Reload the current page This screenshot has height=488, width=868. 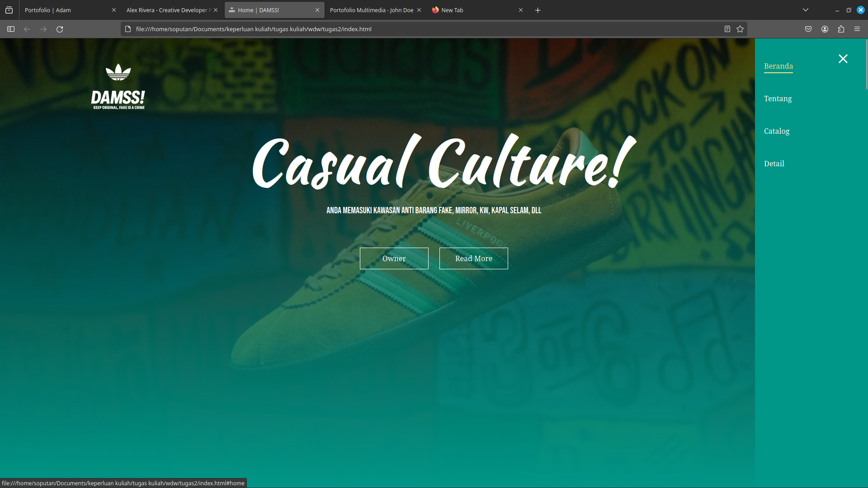tap(60, 29)
